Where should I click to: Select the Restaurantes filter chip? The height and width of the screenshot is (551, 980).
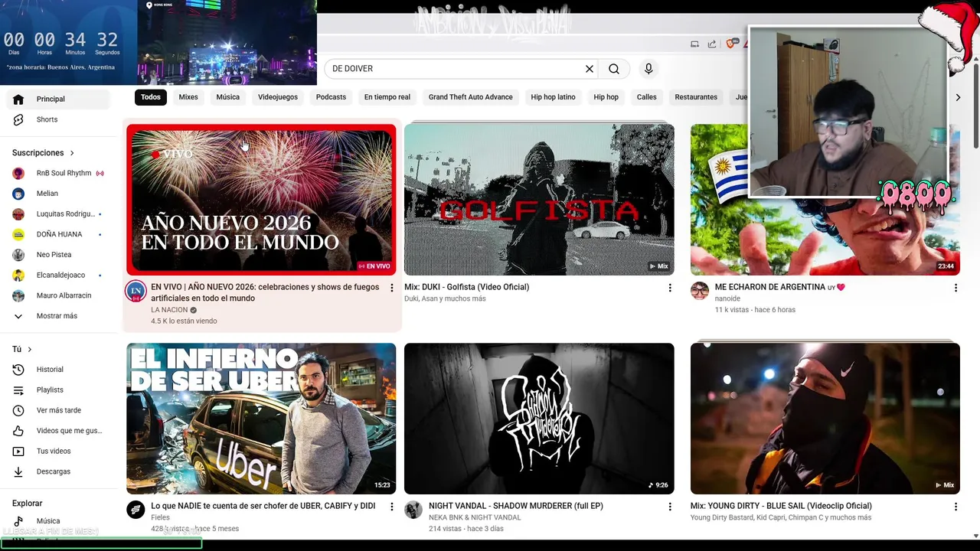tap(696, 97)
